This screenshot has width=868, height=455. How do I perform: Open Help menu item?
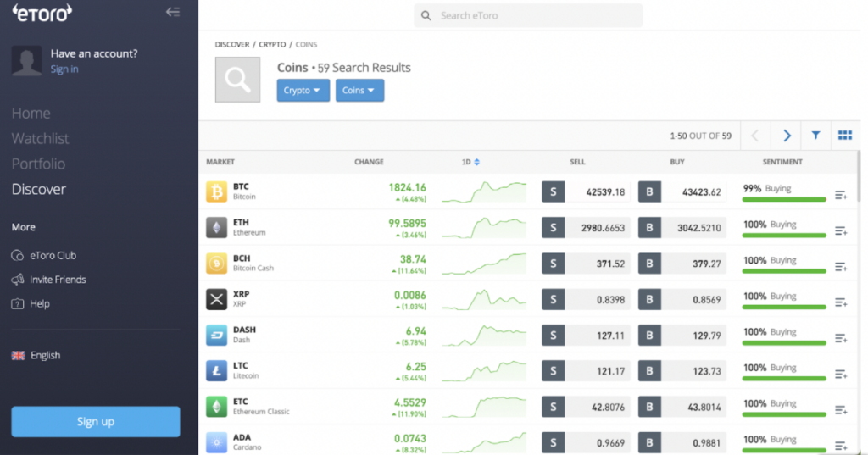pos(31,303)
